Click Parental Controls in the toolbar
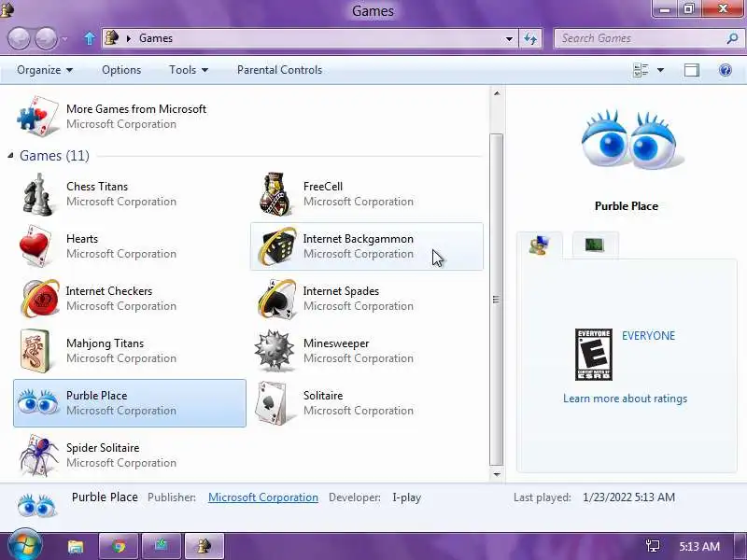Screen dimensions: 747x560 click(279, 70)
